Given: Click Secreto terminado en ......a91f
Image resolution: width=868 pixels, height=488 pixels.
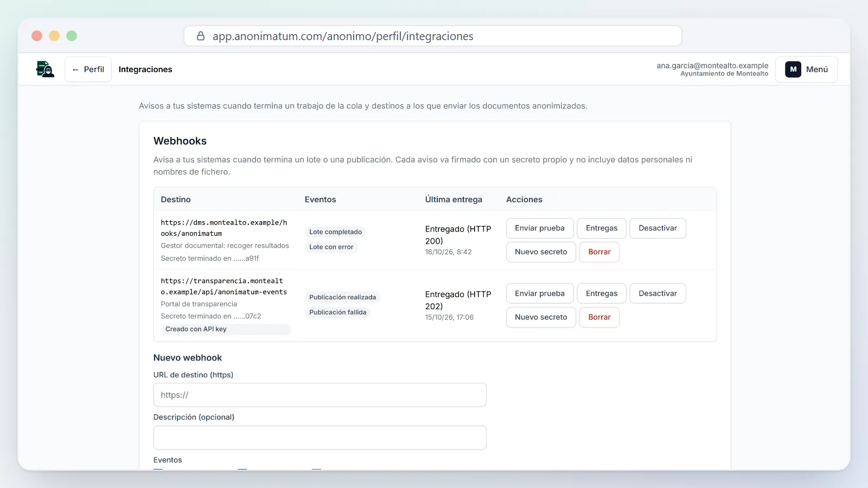Looking at the screenshot, I should [x=209, y=259].
